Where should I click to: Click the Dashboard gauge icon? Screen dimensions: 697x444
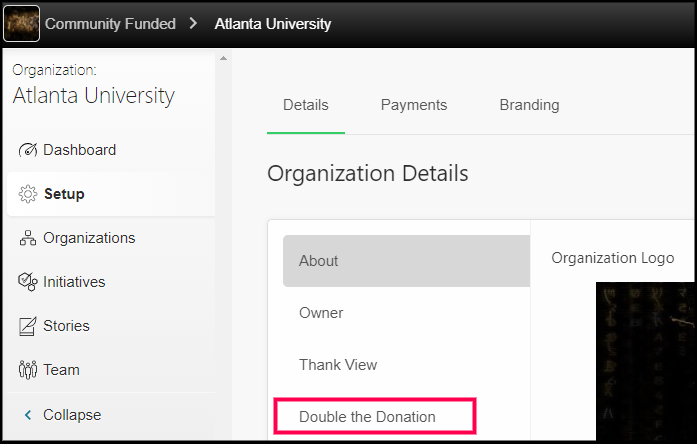(28, 150)
